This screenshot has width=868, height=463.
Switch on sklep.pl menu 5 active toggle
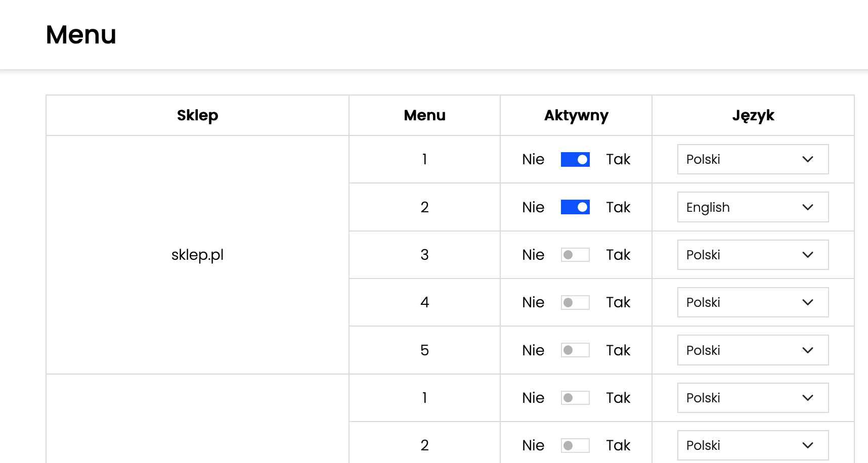coord(575,350)
